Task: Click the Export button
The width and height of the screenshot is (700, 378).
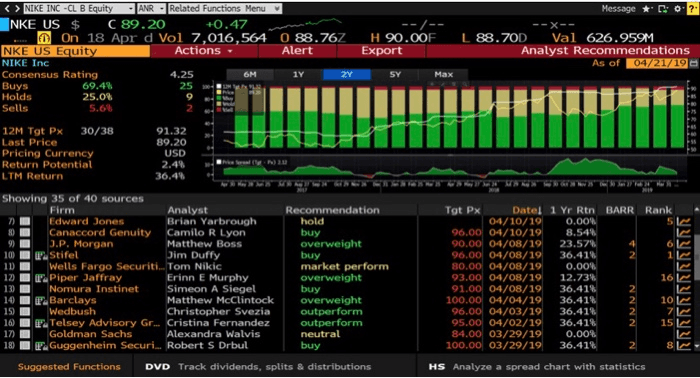Action: click(381, 51)
